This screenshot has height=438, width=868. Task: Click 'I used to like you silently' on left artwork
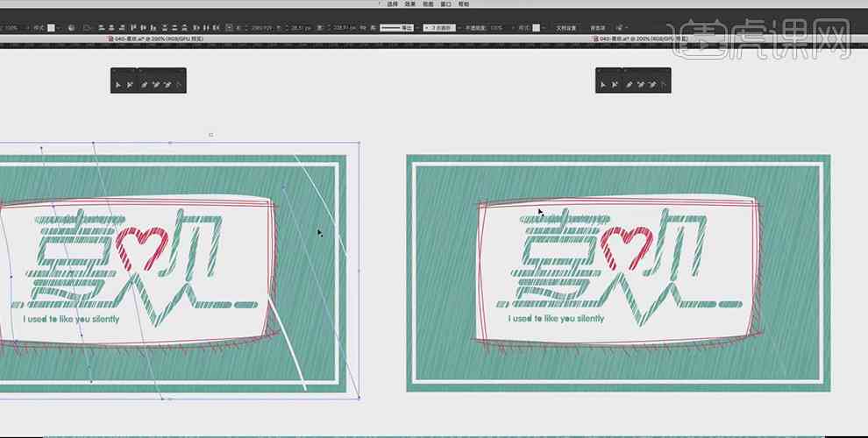pos(71,319)
